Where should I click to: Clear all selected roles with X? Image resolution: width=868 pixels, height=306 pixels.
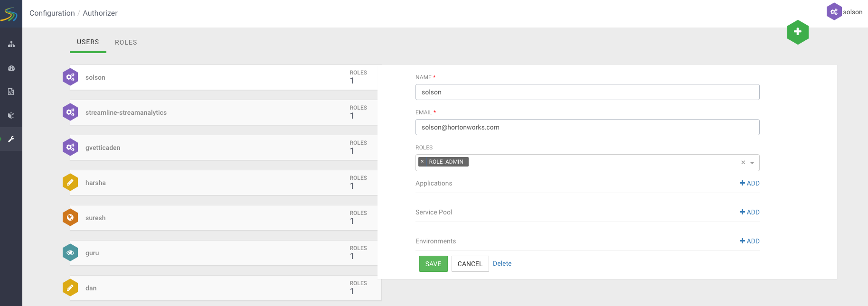[x=743, y=163]
